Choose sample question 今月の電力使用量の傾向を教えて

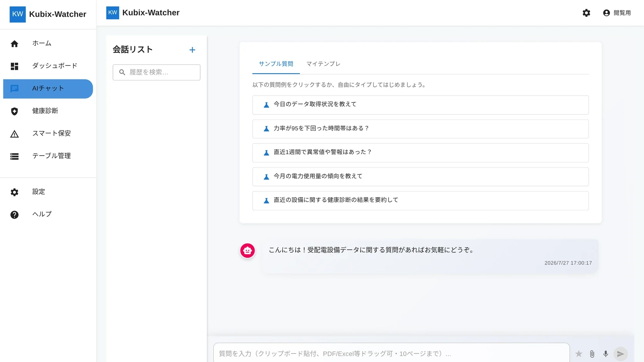(x=420, y=177)
